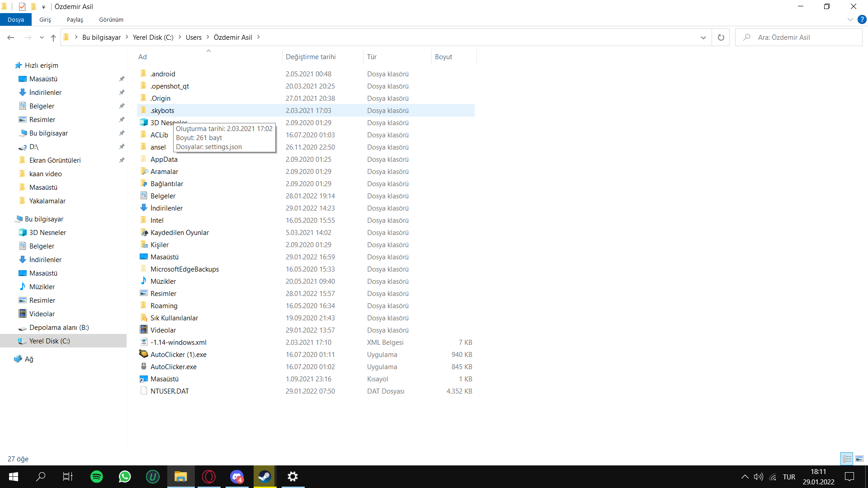Viewport: 868px width, 488px height.
Task: Toggle the properties checkmark in quick access toolbar
Action: pos(22,7)
